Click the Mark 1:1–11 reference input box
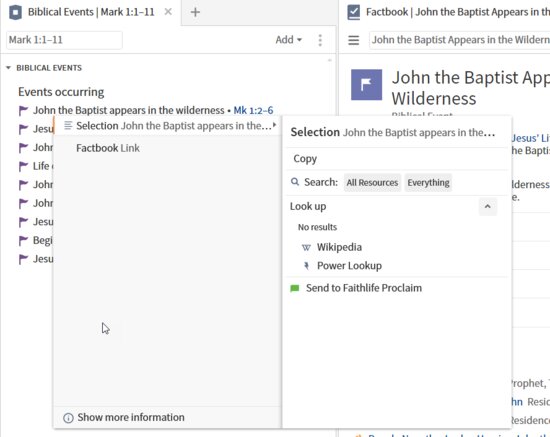 (64, 40)
